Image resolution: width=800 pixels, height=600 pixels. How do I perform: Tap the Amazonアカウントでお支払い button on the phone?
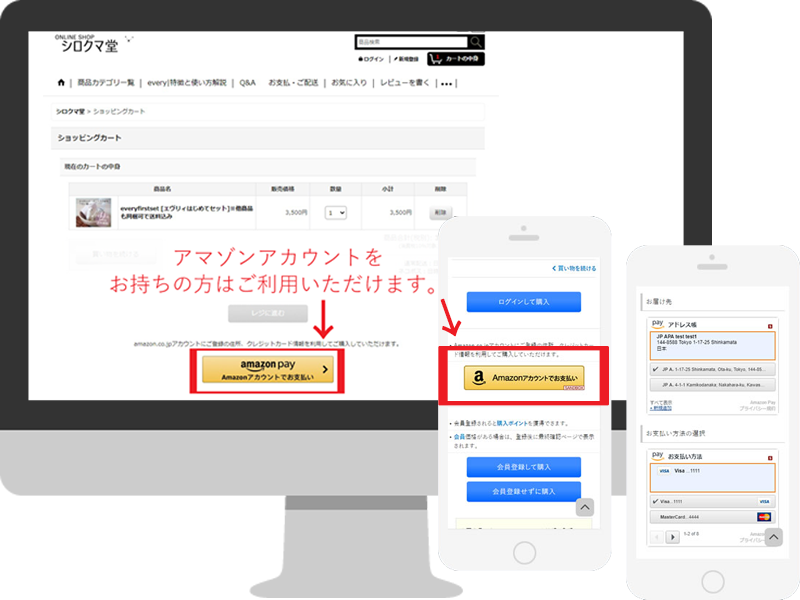click(524, 378)
